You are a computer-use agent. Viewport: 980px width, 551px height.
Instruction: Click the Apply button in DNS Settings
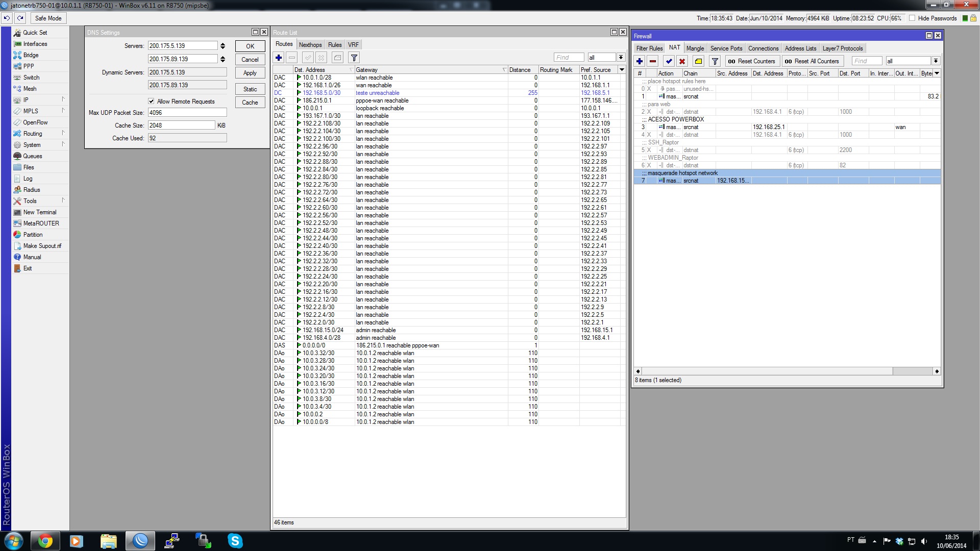[x=250, y=73]
